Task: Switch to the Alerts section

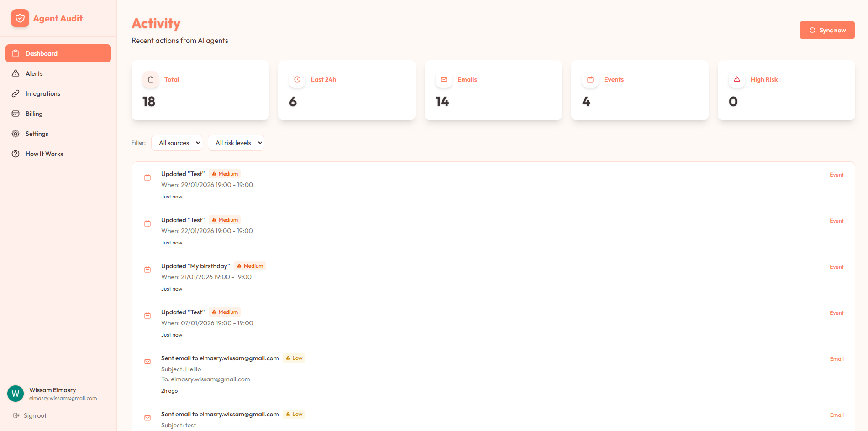Action: 35,73
